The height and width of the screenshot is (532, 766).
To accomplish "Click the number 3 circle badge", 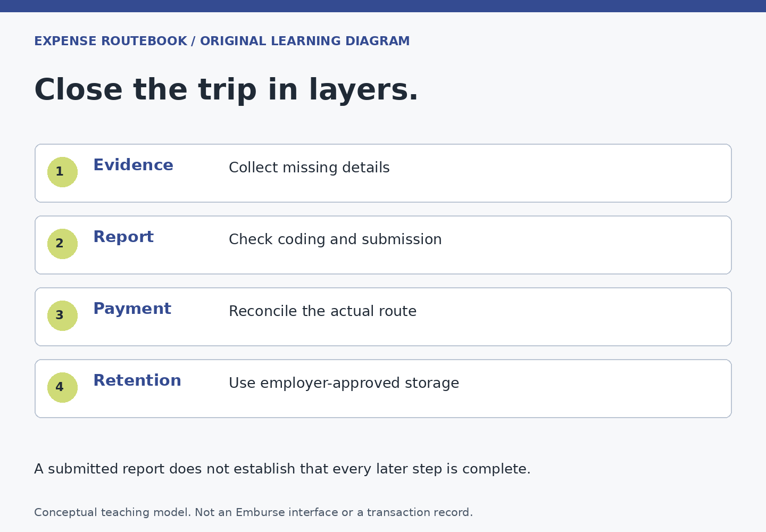I will 62,315.
